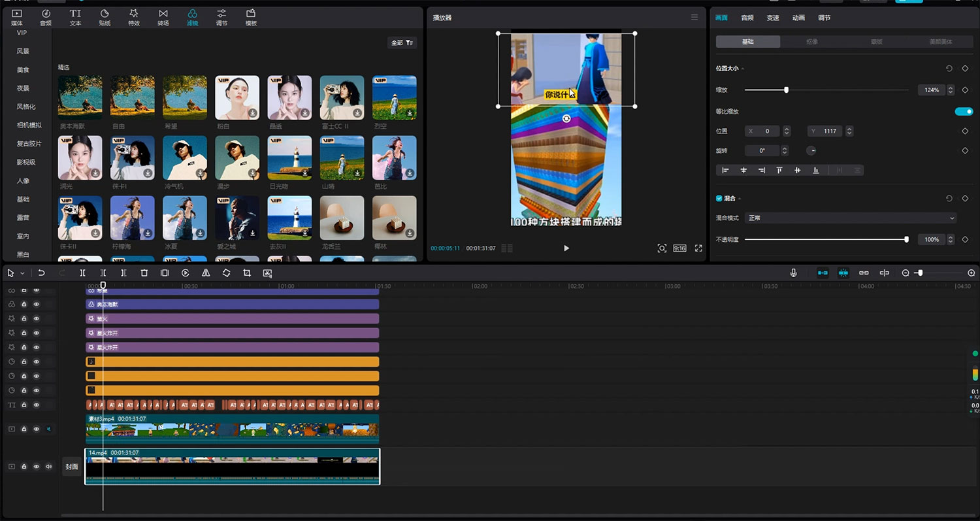The height and width of the screenshot is (521, 980).
Task: Select the crop tool in timeline toolbar
Action: pos(247,273)
